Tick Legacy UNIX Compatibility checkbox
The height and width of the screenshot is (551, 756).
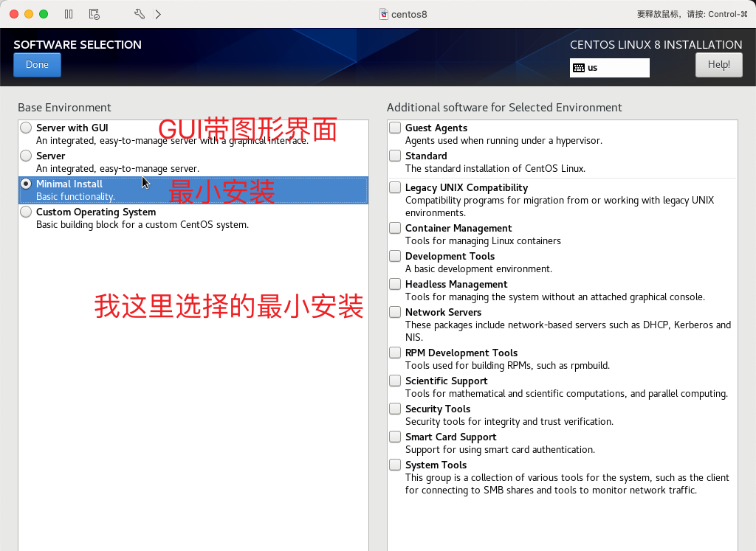pos(395,187)
